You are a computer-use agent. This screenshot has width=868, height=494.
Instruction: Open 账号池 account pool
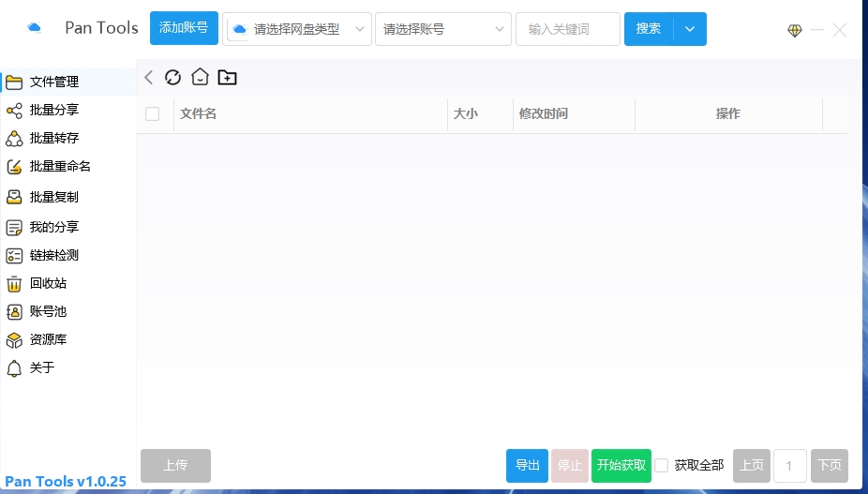[47, 311]
